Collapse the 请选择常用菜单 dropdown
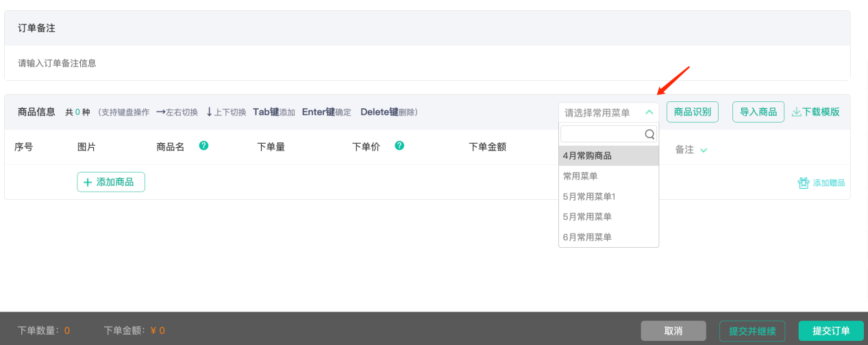This screenshot has height=345, width=868. point(649,112)
